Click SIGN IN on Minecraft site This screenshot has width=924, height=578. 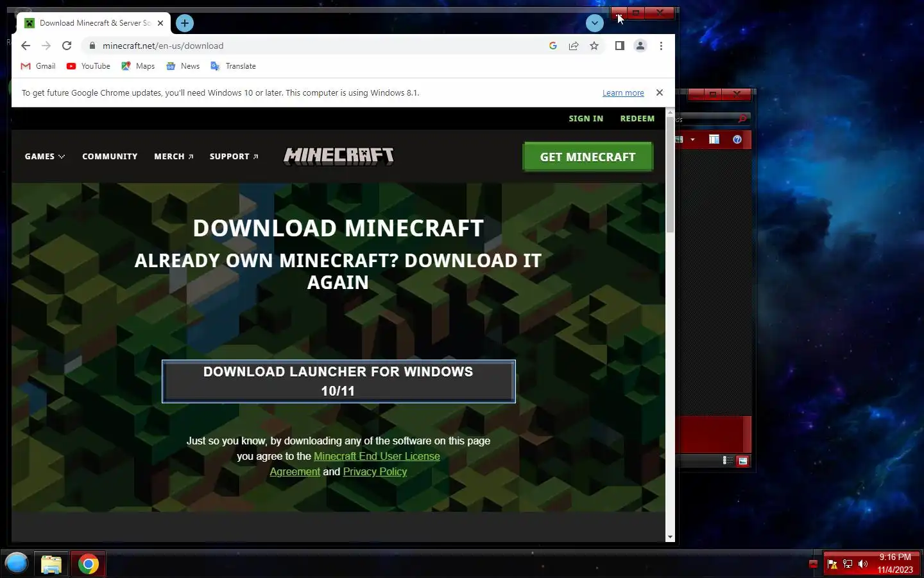coord(586,119)
